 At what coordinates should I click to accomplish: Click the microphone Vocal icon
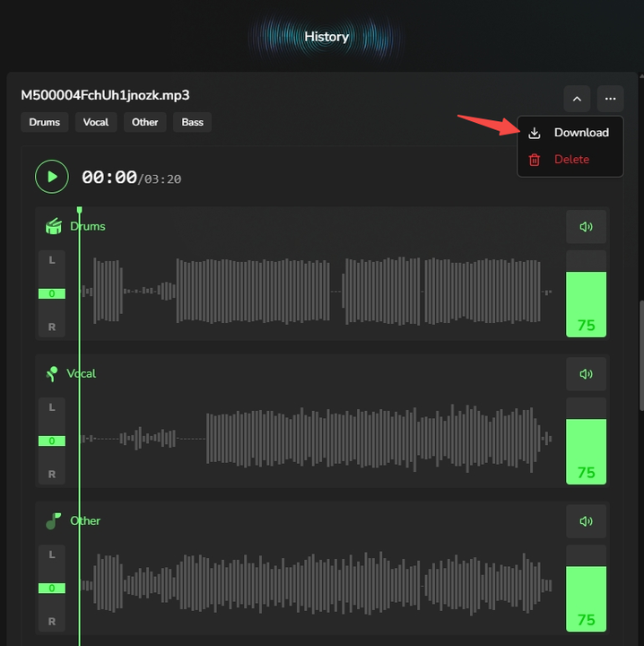(x=52, y=373)
